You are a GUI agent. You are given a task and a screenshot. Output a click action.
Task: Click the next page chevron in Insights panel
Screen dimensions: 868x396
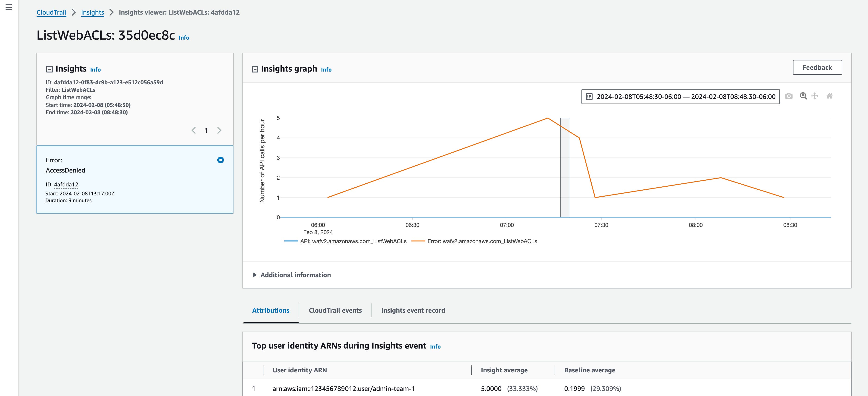[219, 130]
